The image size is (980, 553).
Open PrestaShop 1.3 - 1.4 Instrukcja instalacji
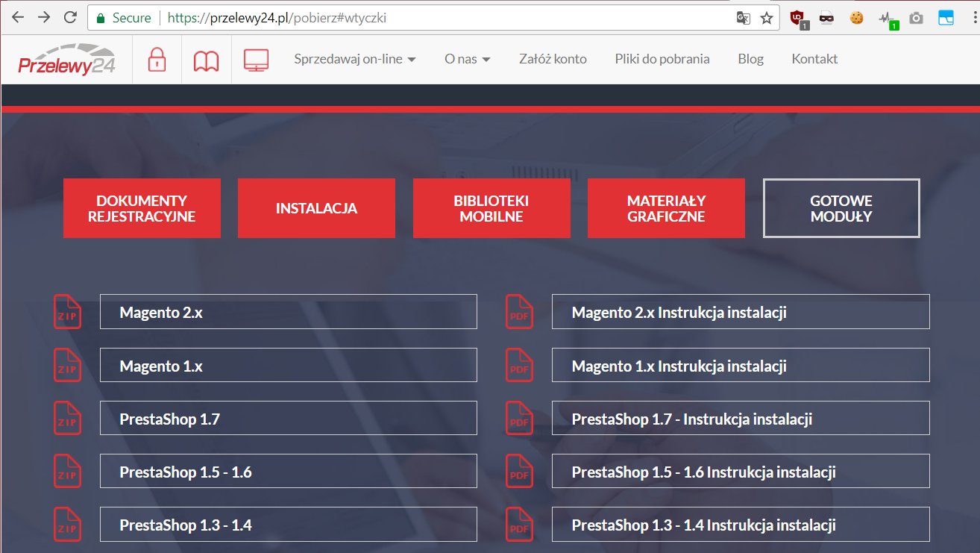pyautogui.click(x=741, y=524)
